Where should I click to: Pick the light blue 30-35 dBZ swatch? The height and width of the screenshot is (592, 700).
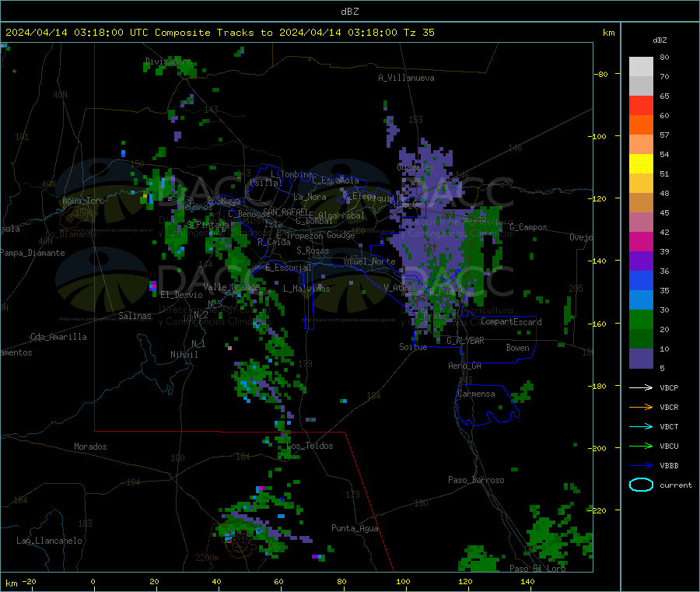click(x=641, y=300)
